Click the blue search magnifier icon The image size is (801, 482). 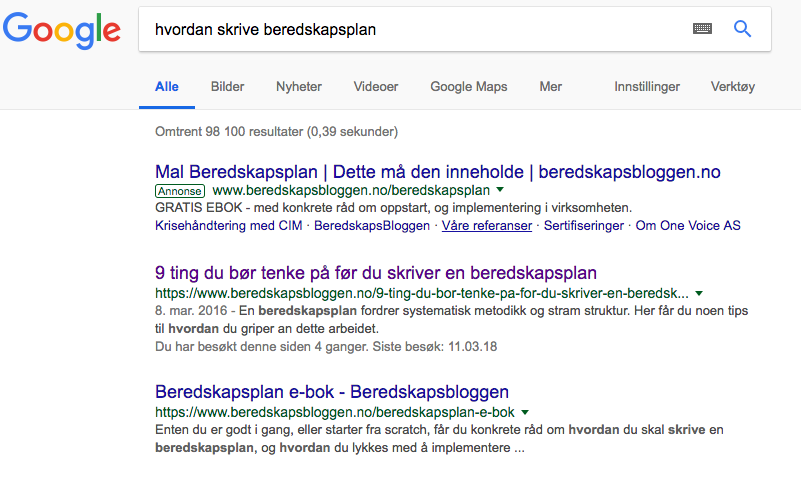742,30
